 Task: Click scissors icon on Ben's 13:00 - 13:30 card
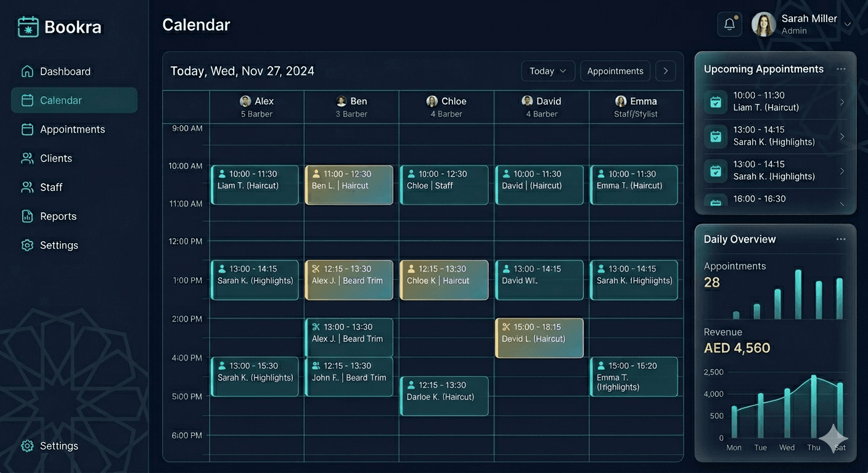pos(316,327)
